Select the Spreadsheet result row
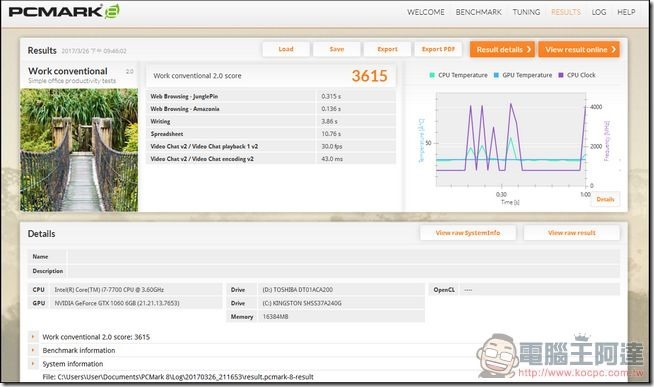This screenshot has height=387, width=654. point(271,134)
